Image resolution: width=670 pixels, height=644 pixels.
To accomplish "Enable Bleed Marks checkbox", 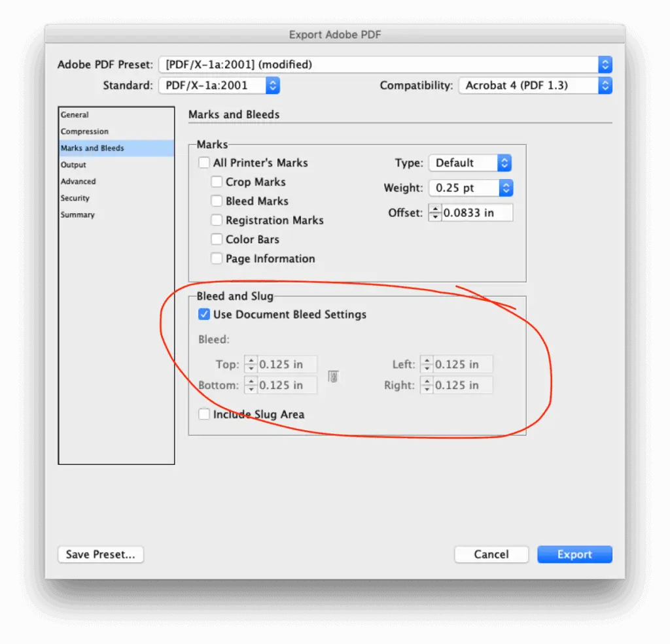I will (x=217, y=201).
